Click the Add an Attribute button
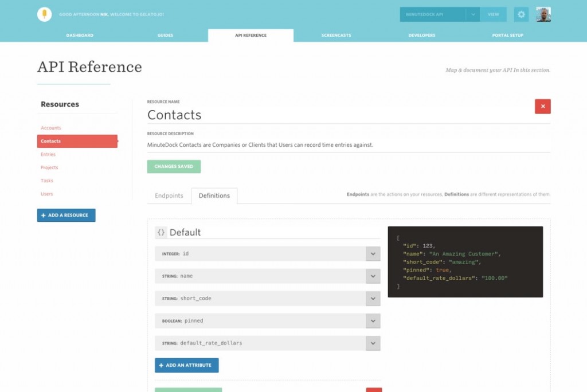The height and width of the screenshot is (392, 587). coord(186,365)
